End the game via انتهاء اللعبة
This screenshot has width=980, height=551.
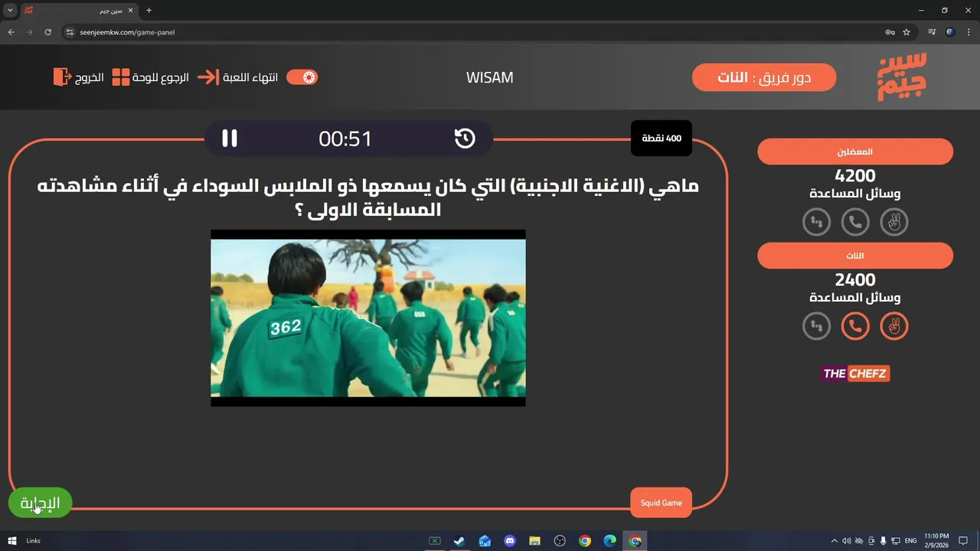coord(237,77)
